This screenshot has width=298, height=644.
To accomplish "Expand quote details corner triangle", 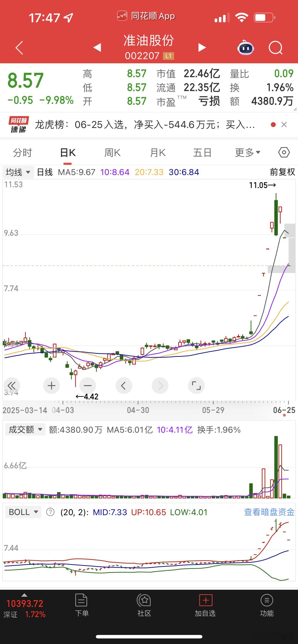I will coord(295,109).
